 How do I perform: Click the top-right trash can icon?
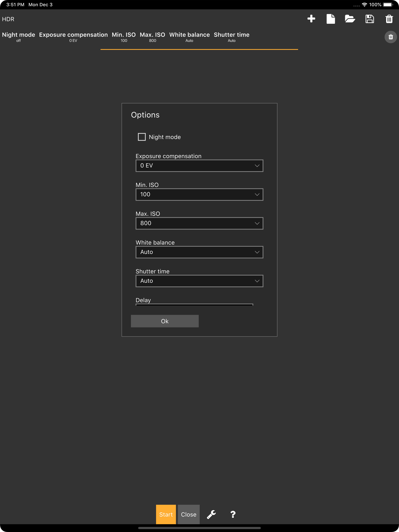(x=389, y=19)
